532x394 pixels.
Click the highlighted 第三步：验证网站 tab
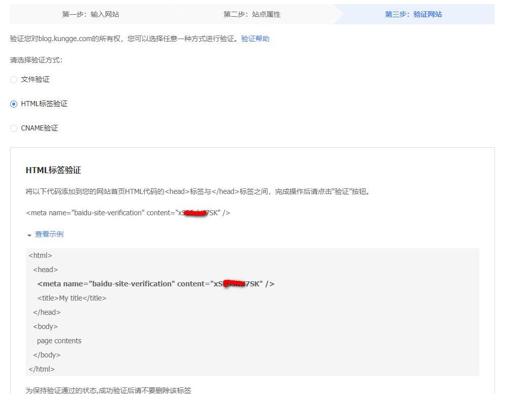413,14
